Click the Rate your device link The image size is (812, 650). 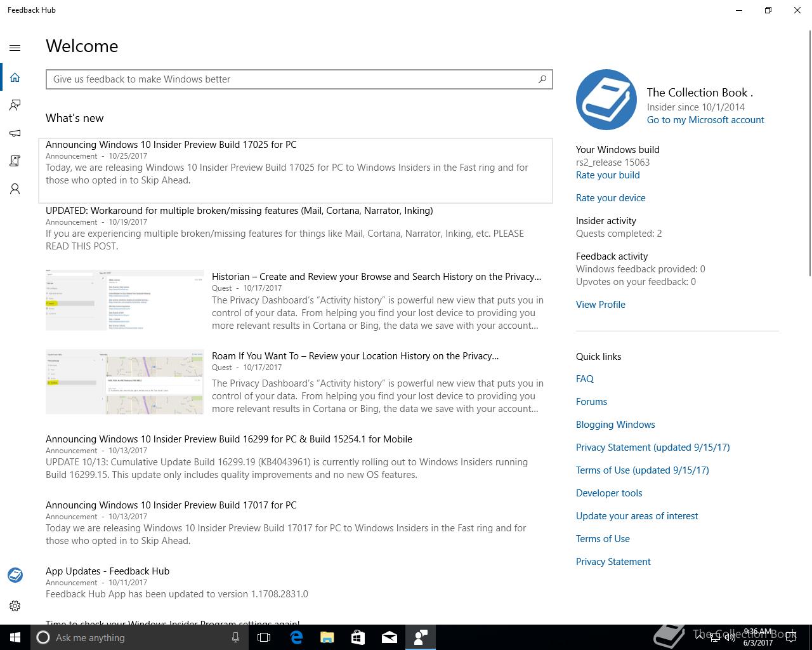[x=610, y=198]
